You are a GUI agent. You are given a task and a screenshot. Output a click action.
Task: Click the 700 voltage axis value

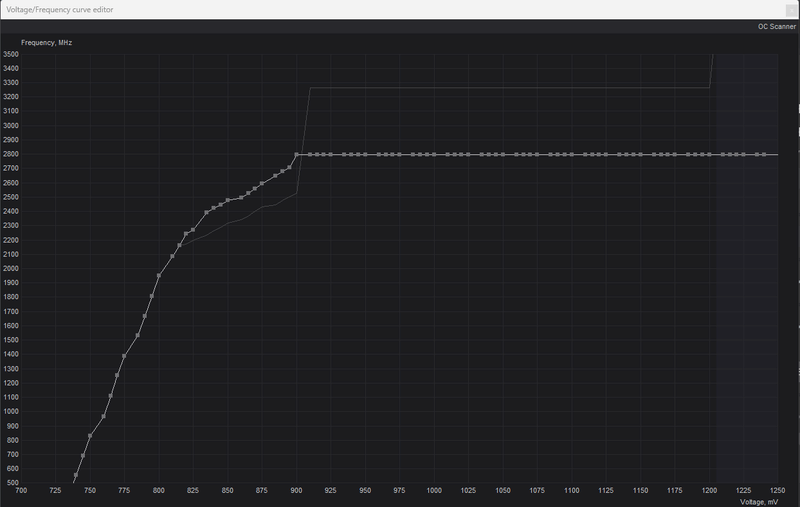[x=21, y=491]
